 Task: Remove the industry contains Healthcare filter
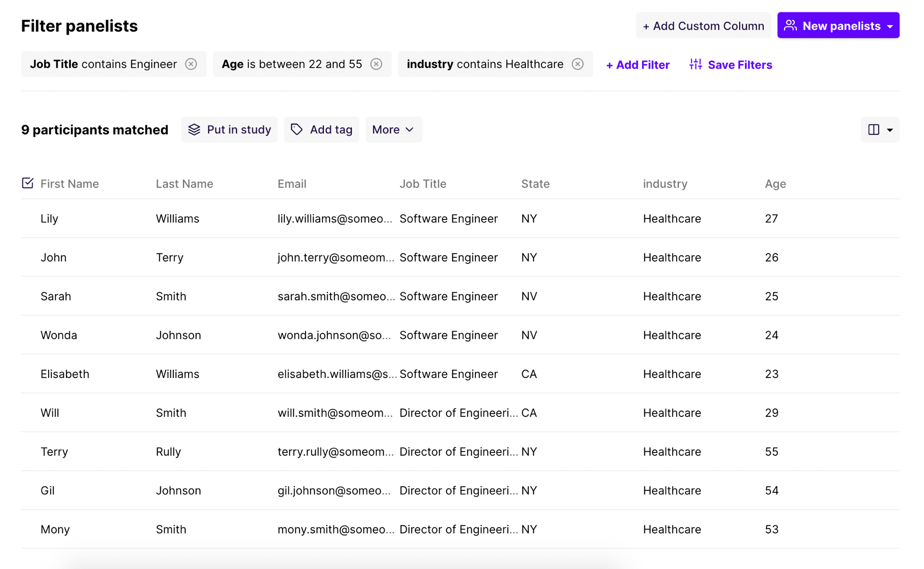(577, 64)
